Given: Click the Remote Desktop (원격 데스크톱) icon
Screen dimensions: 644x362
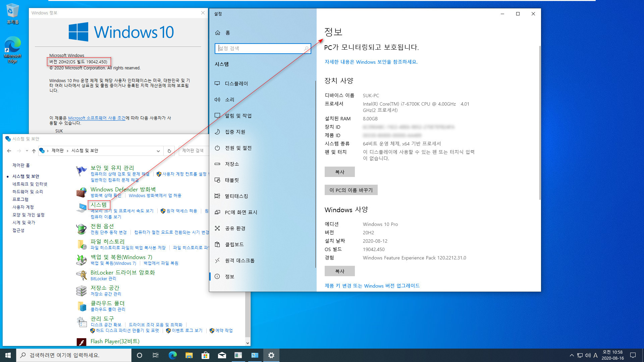Looking at the screenshot, I should click(217, 260).
